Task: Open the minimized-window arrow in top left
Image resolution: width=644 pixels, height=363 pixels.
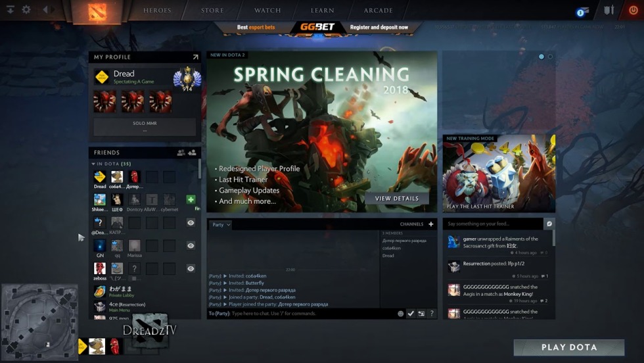Action: [10, 10]
